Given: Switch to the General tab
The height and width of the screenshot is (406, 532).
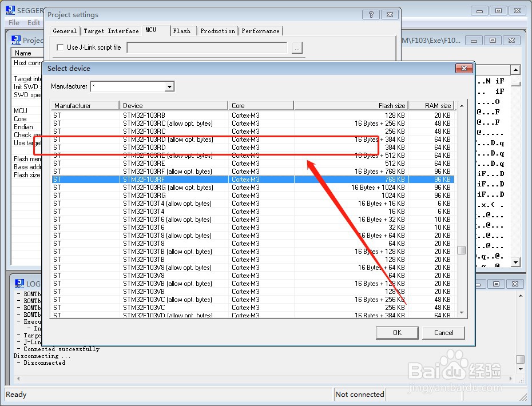Looking at the screenshot, I should [65, 31].
